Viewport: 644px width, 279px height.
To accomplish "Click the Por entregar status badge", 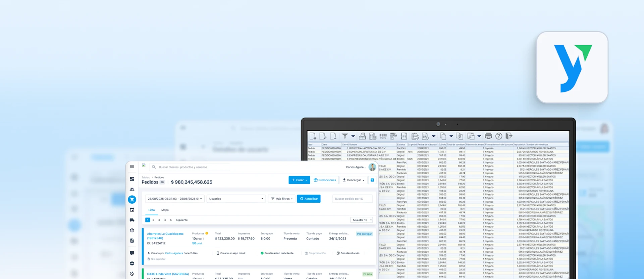I will point(364,234).
